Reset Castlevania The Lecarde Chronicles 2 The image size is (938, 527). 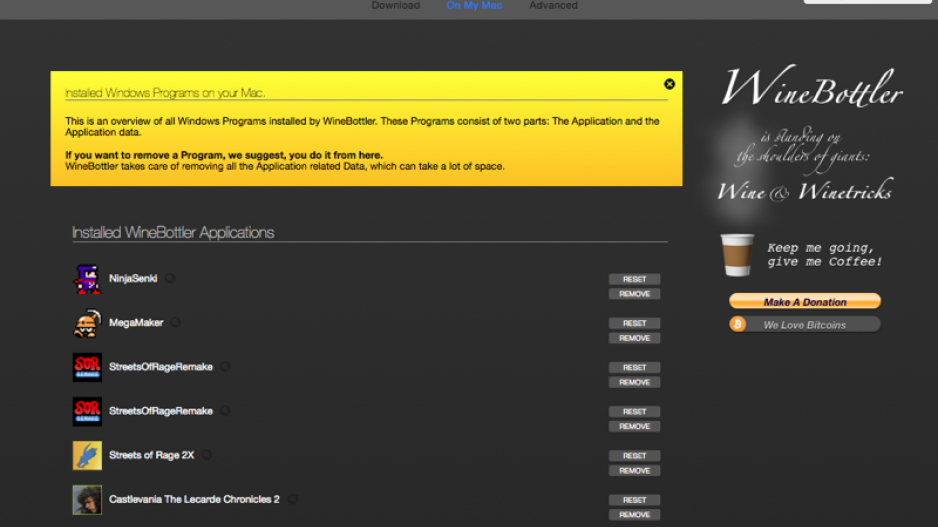635,501
